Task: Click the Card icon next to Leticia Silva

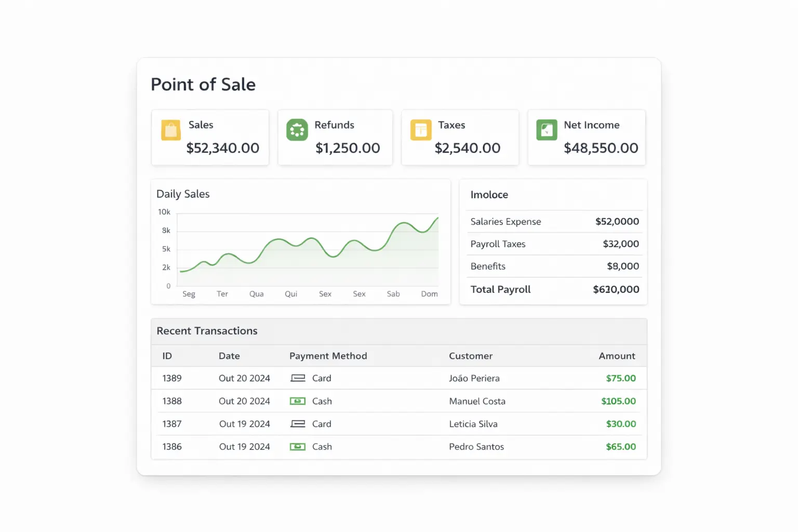Action: (297, 423)
